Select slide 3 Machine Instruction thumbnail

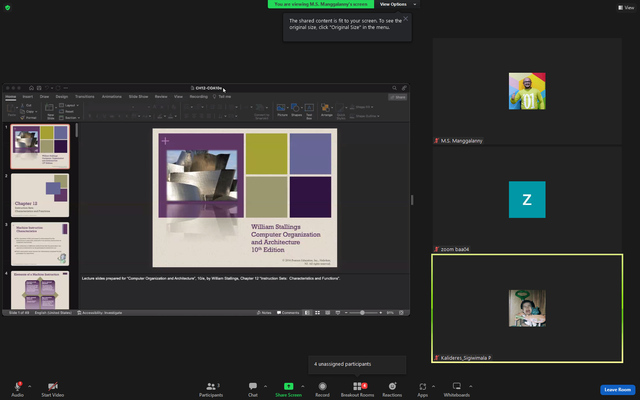pos(40,244)
